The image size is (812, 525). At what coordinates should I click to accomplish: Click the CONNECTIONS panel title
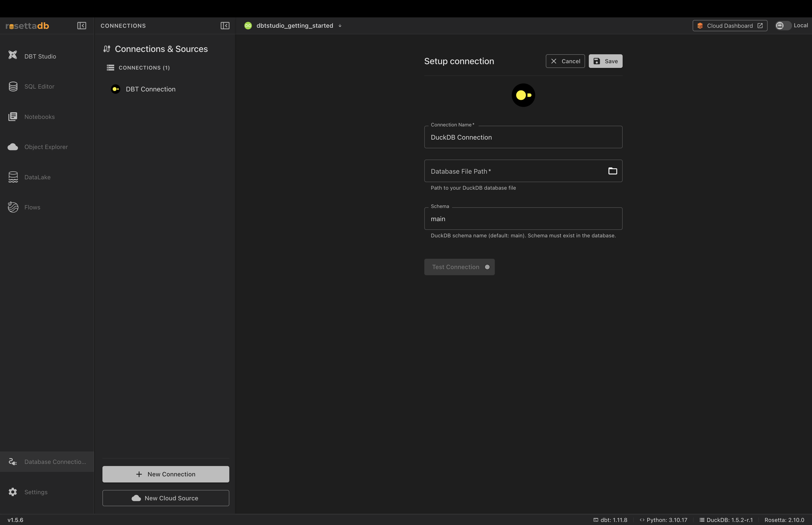[x=123, y=26]
